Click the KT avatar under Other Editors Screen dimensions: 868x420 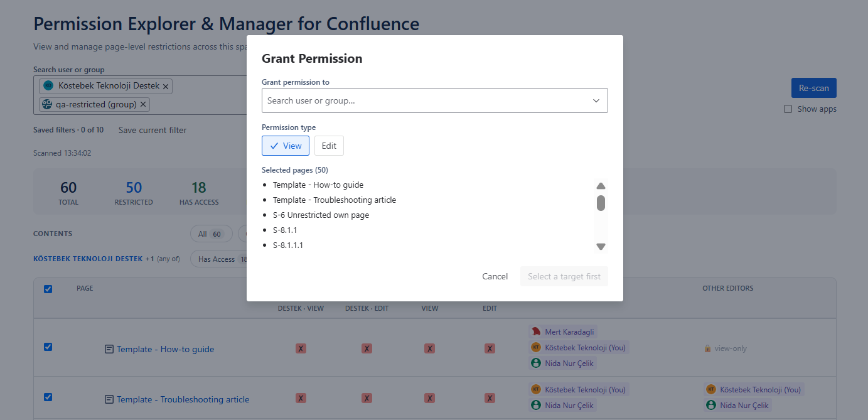point(711,389)
